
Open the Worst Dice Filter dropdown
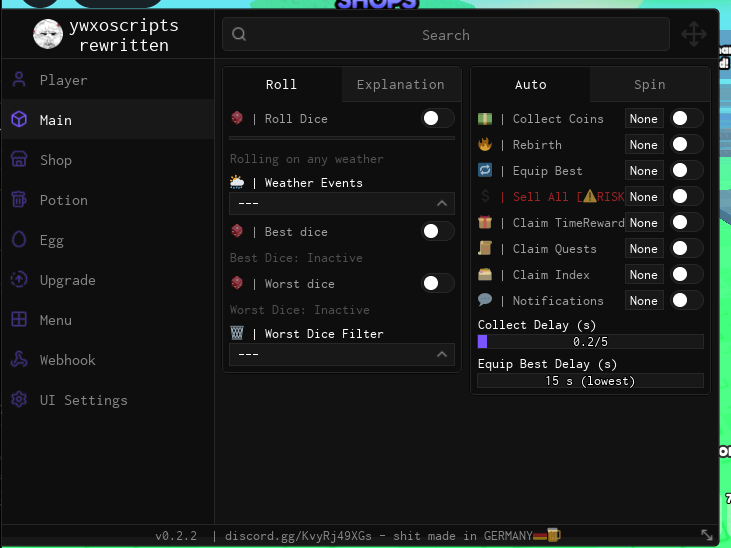tap(342, 354)
